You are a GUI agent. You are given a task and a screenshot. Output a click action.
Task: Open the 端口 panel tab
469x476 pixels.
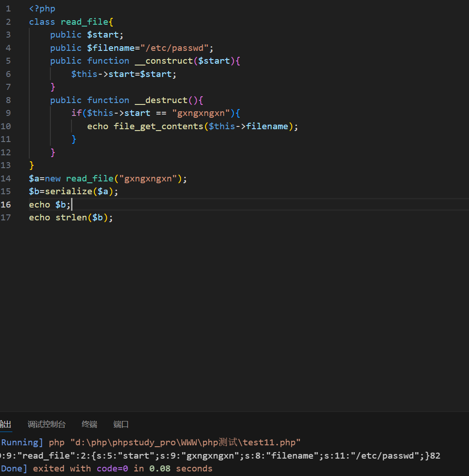(x=121, y=424)
